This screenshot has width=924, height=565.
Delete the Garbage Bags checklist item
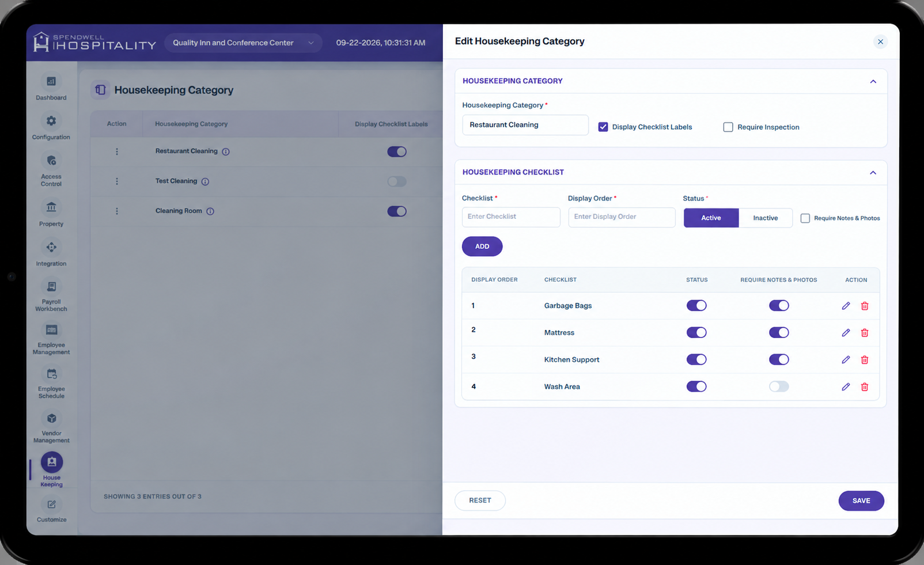(x=865, y=306)
